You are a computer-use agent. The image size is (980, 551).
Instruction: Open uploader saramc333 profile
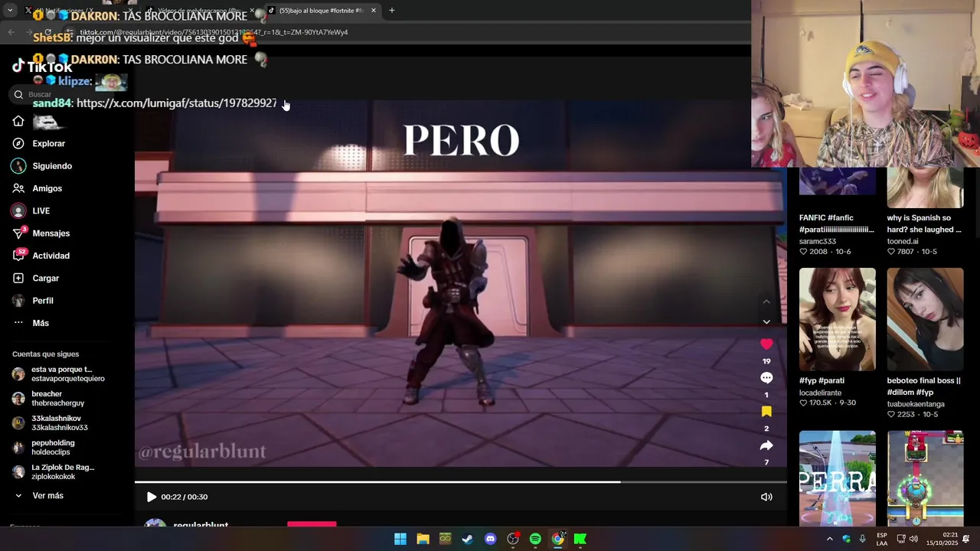(818, 241)
